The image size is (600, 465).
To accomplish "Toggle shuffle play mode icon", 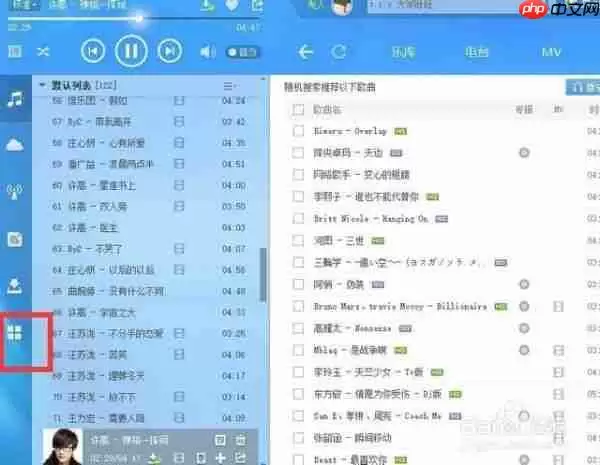I will point(43,51).
